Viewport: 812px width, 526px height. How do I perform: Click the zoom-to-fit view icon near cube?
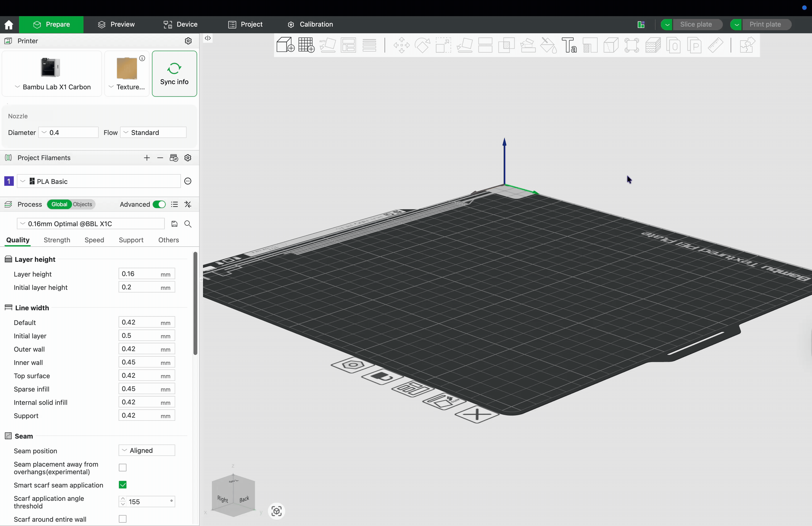276,511
